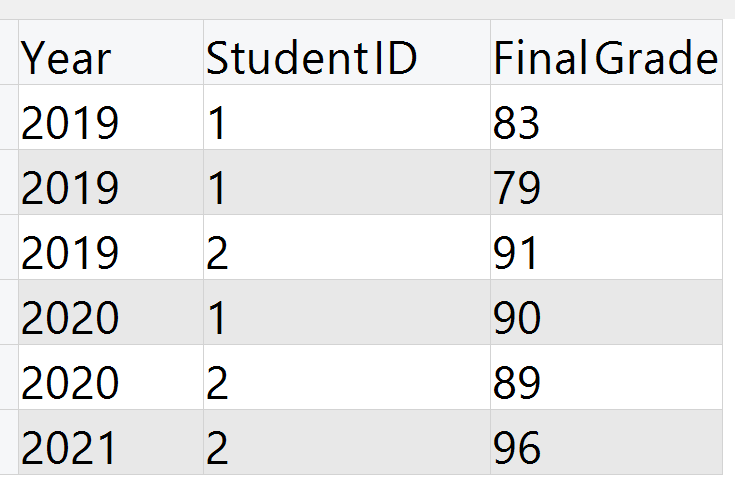Click the FinalGrade column header
Viewport: 735px width, 482px height.
coord(607,52)
